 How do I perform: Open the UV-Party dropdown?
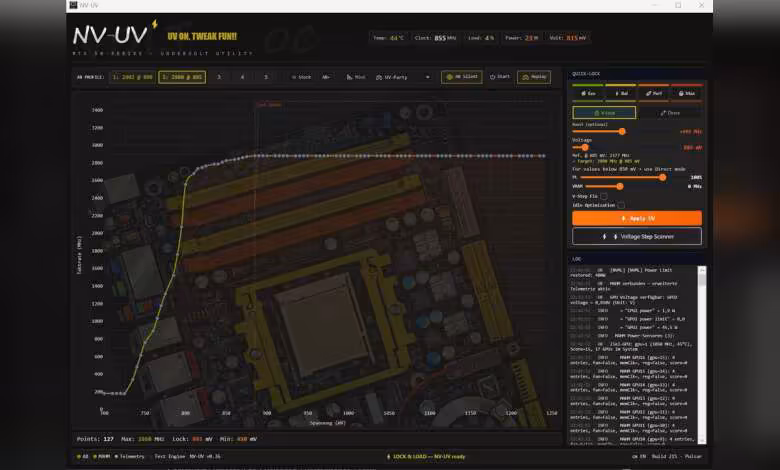(405, 76)
